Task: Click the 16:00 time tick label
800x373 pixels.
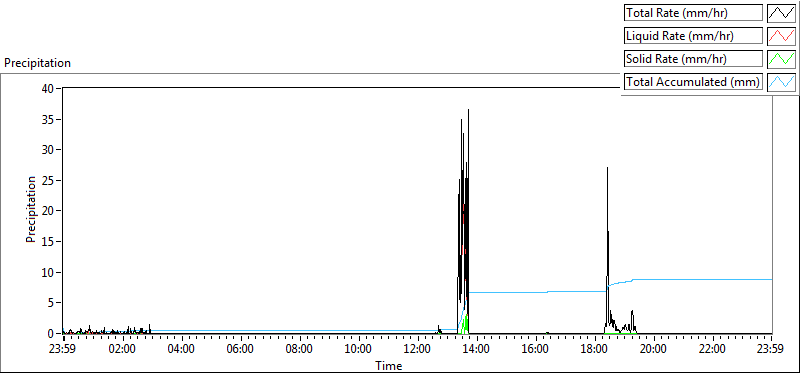Action: [x=536, y=350]
